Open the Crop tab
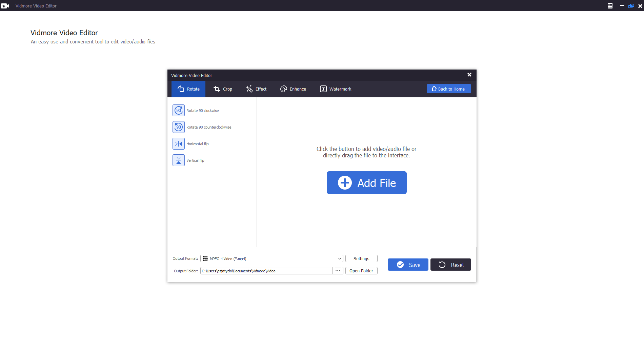Viewport: 644px width, 349px height. click(x=223, y=89)
